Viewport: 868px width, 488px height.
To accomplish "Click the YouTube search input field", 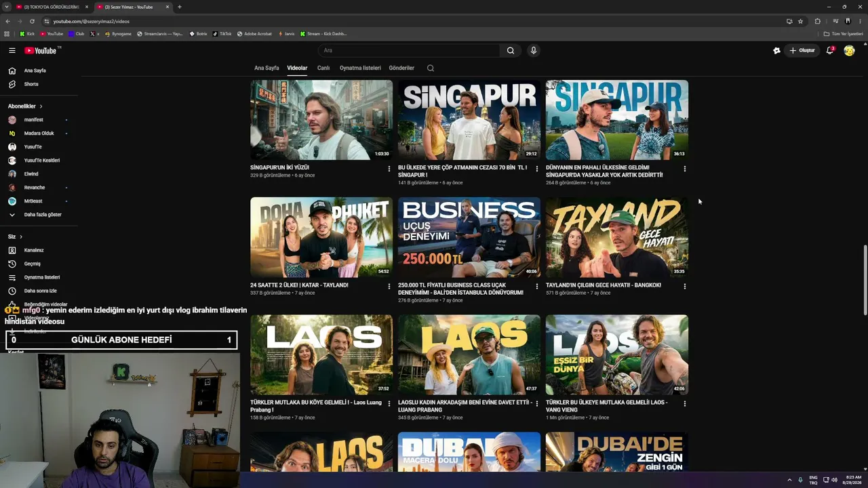I will (409, 50).
